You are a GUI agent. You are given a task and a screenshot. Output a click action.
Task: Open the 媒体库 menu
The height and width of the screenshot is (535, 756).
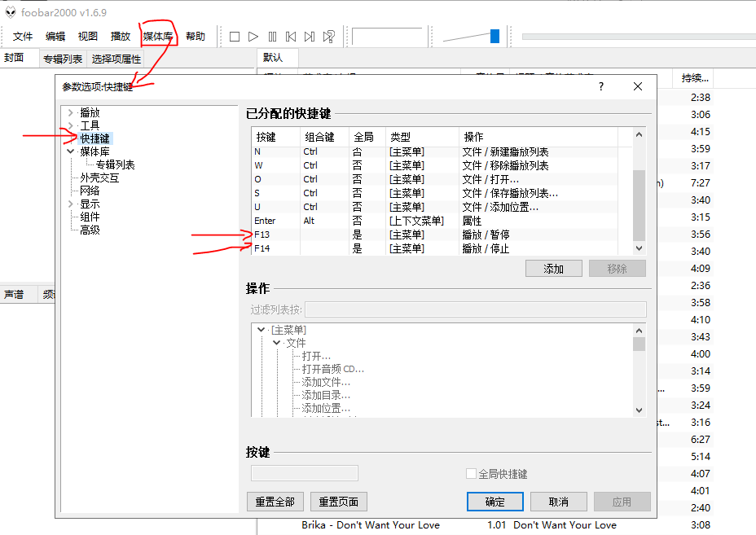click(x=158, y=37)
